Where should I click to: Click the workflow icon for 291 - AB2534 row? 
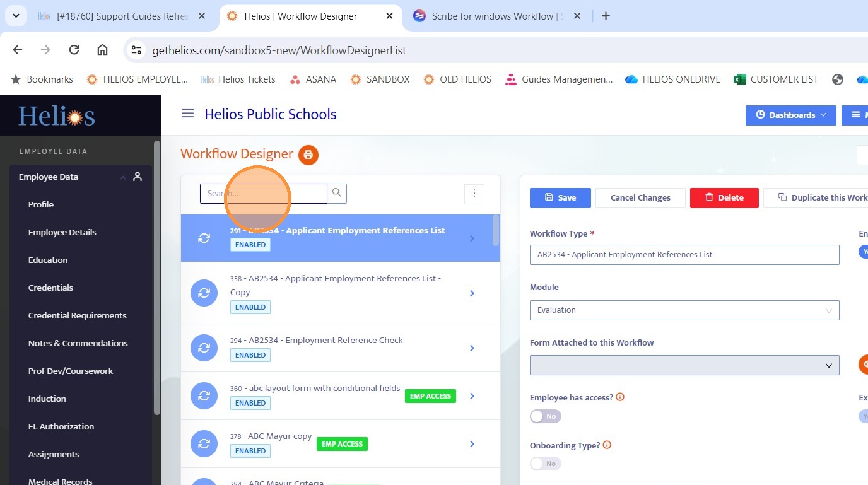(204, 238)
